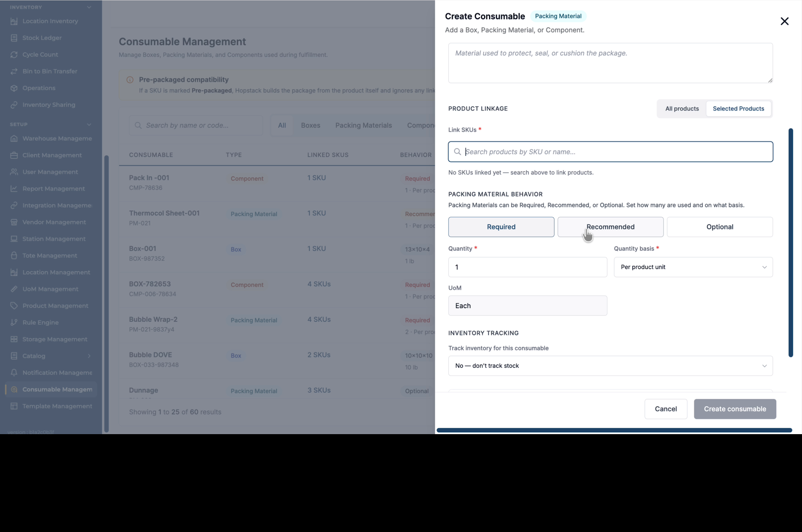Open the Track inventory dropdown
The height and width of the screenshot is (532, 802).
[x=610, y=366]
